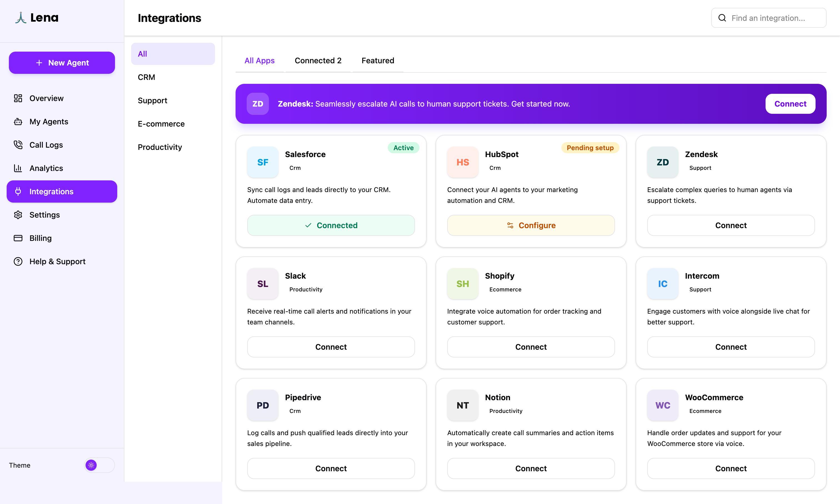The height and width of the screenshot is (504, 840).
Task: Click the Lena logo icon
Action: tap(20, 18)
